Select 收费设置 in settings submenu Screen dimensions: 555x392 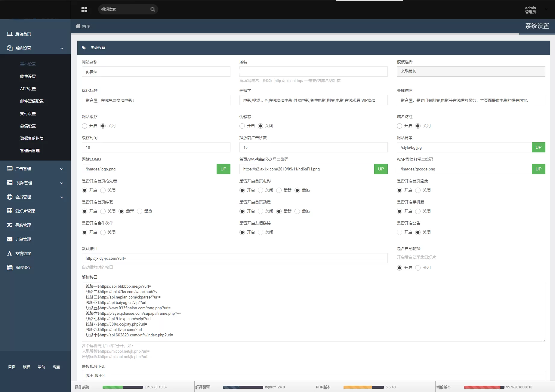(x=28, y=76)
